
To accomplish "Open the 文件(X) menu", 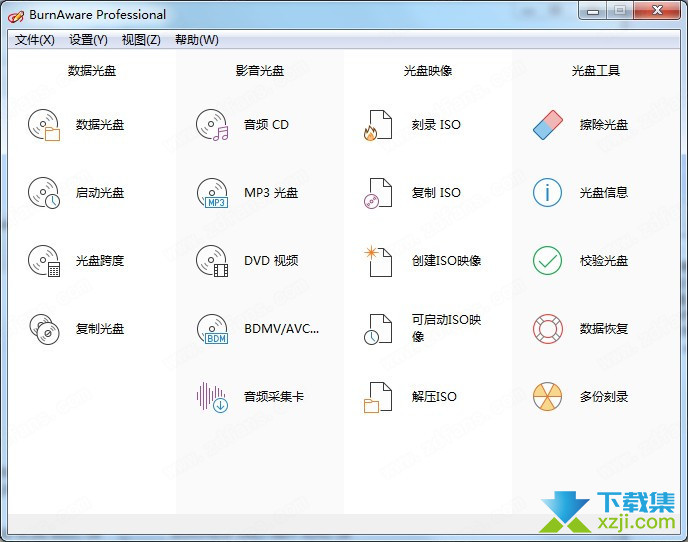I will click(x=35, y=40).
